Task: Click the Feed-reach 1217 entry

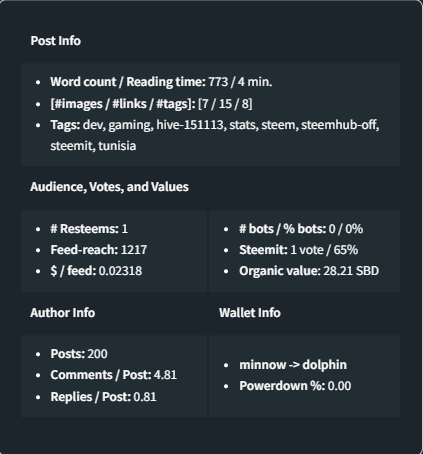Action: [x=99, y=250]
